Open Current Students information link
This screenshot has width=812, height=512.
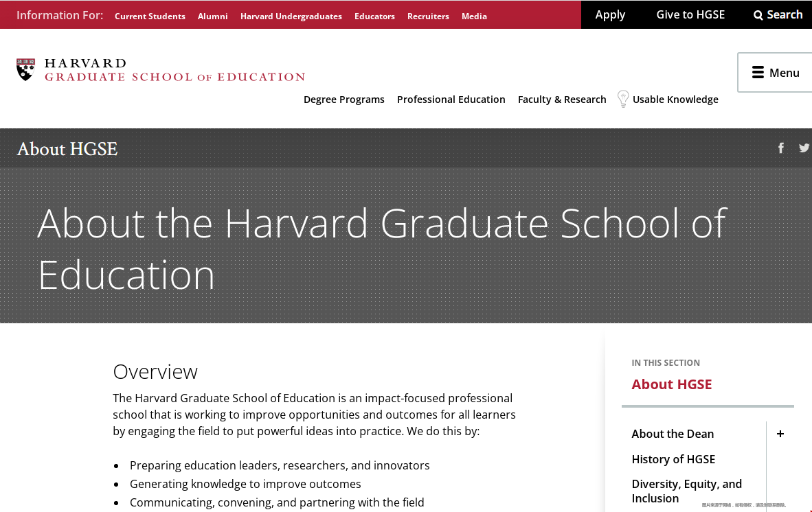tap(150, 16)
